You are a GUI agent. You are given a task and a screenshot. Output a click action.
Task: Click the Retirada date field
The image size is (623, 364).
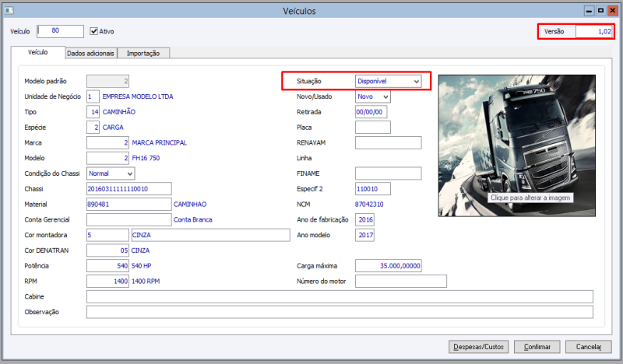coord(371,112)
